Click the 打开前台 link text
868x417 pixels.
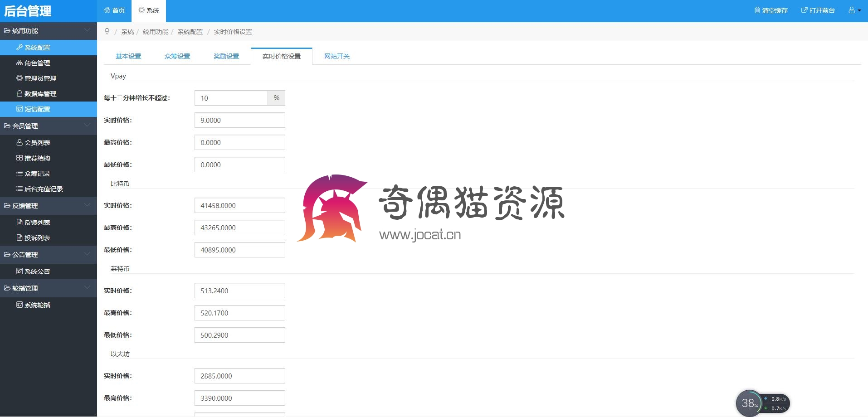click(822, 10)
